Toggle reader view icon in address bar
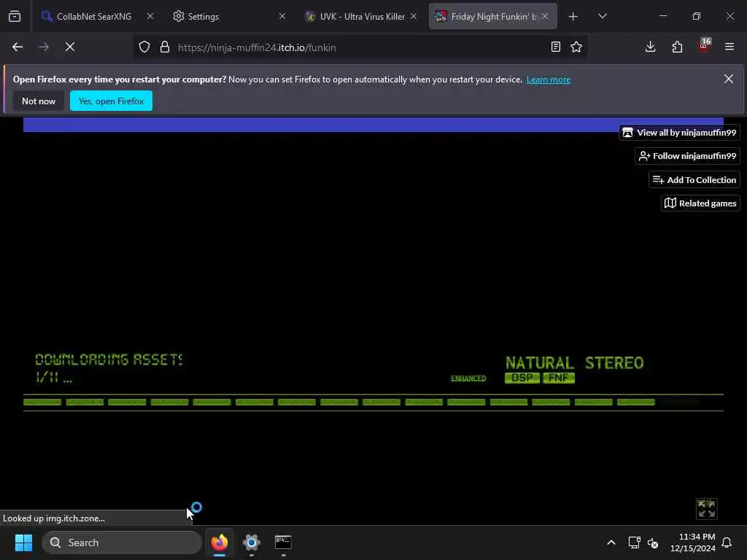 555,47
